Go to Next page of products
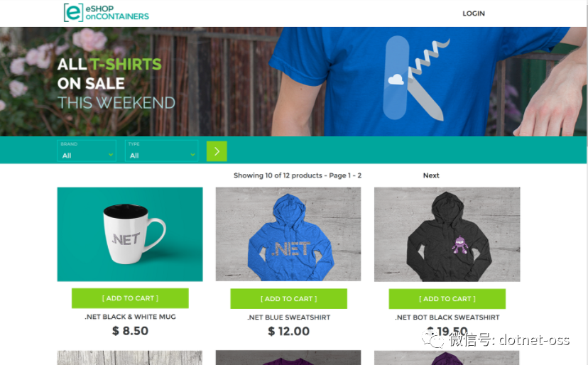The image size is (588, 365). pos(431,175)
